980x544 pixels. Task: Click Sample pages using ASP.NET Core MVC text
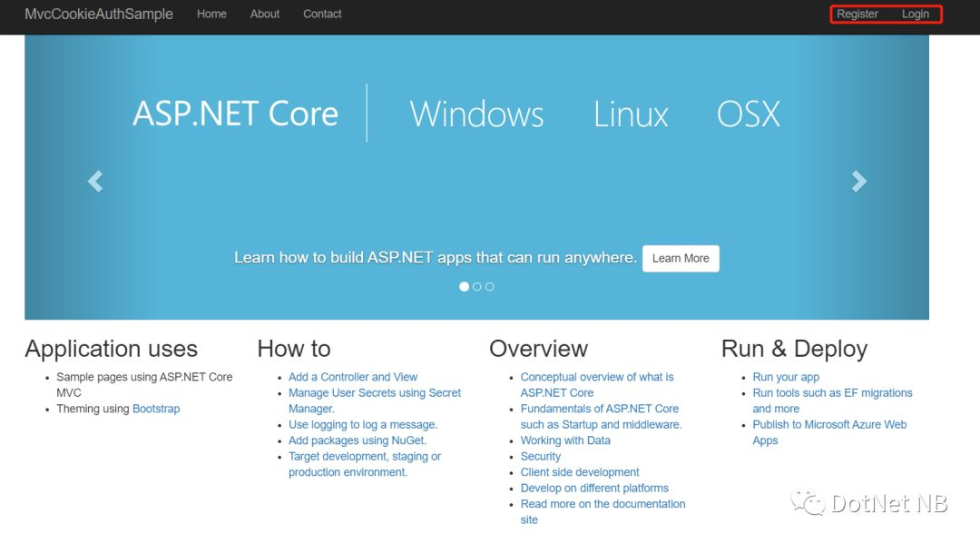point(144,384)
